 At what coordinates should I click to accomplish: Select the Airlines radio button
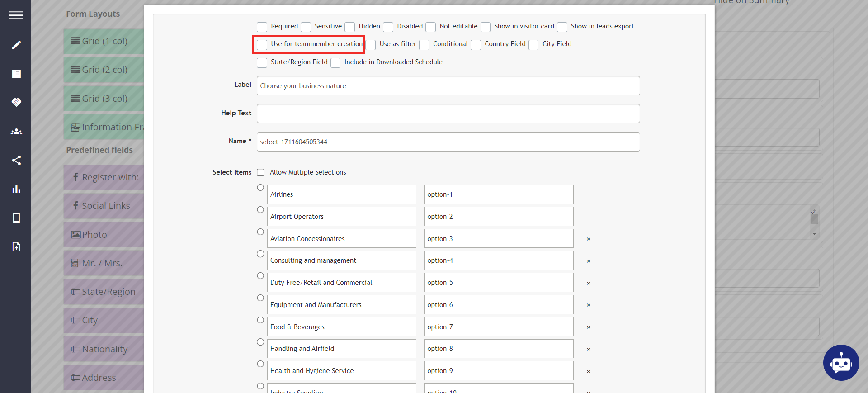click(260, 188)
